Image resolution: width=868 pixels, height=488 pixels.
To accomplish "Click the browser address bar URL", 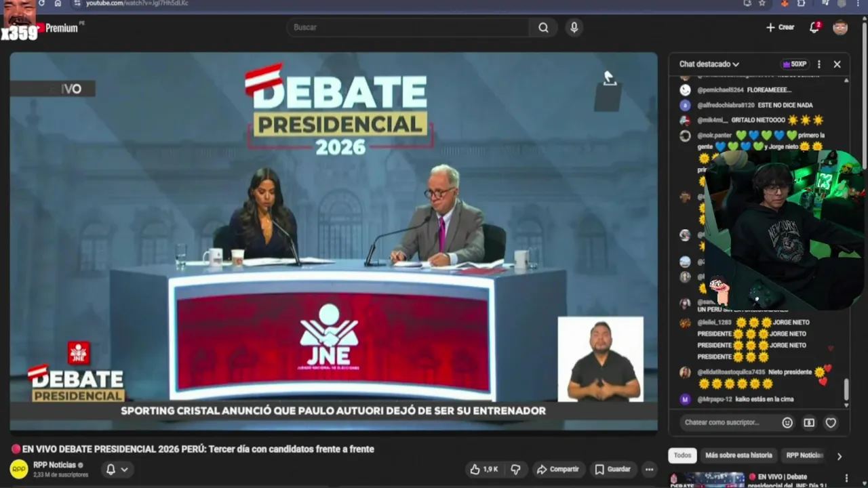I will [137, 3].
